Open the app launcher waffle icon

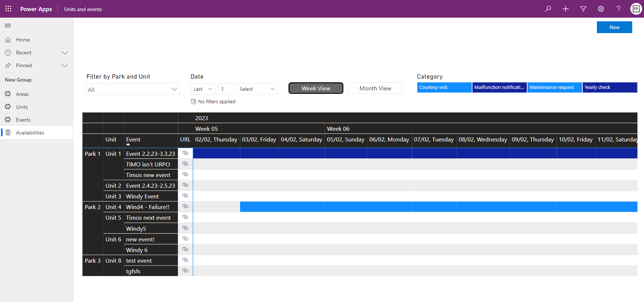pos(8,9)
